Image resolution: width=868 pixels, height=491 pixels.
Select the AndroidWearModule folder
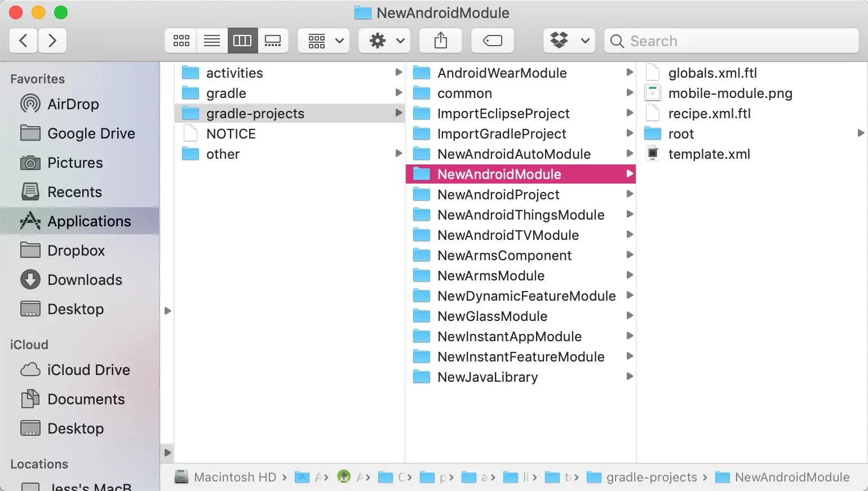(520, 73)
